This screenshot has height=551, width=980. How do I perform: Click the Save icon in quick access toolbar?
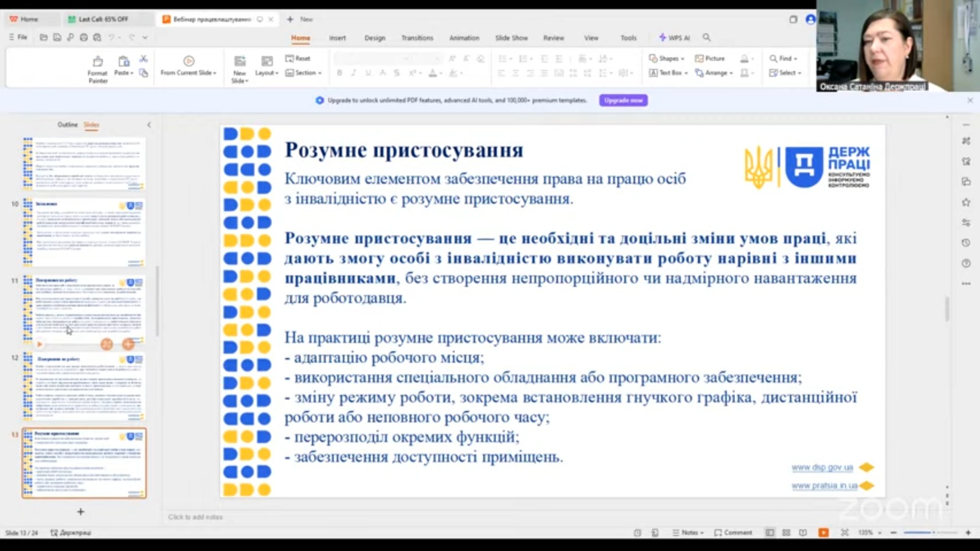point(56,37)
